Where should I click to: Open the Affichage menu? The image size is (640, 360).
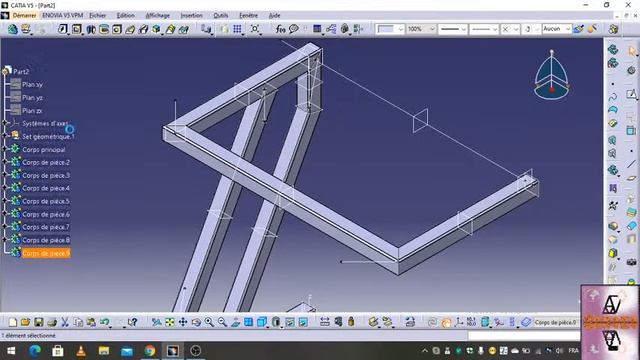point(158,16)
